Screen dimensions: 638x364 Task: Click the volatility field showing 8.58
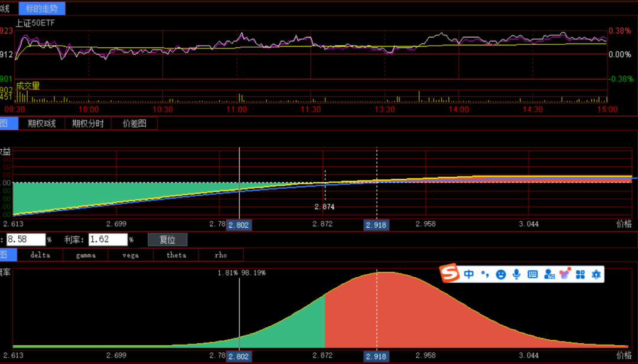click(26, 240)
